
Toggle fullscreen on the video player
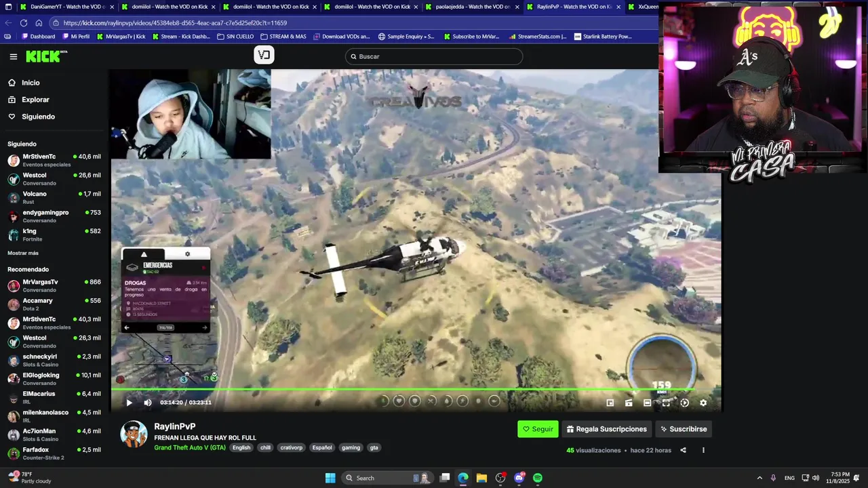pyautogui.click(x=666, y=403)
